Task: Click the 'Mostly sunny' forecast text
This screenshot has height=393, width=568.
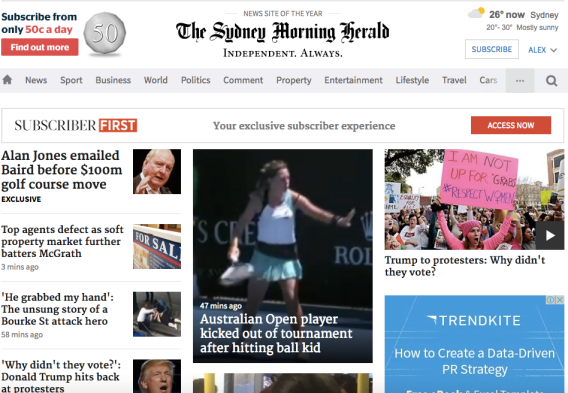Action: [537, 28]
